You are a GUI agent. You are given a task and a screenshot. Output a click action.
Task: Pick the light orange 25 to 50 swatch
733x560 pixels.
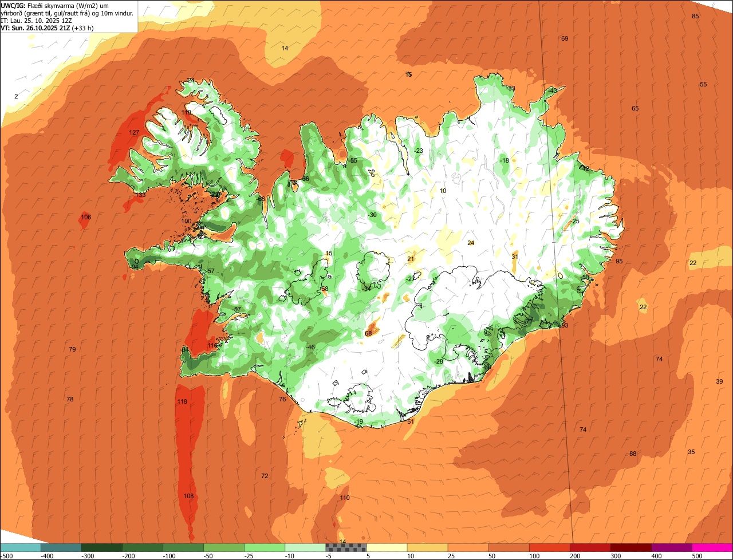[x=468, y=548]
